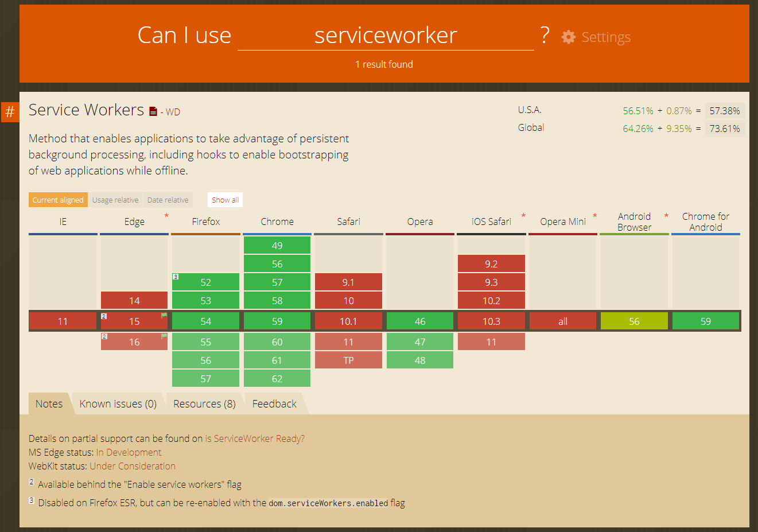Click the Chrome 62 version cell
Image resolution: width=758 pixels, height=532 pixels.
(277, 378)
